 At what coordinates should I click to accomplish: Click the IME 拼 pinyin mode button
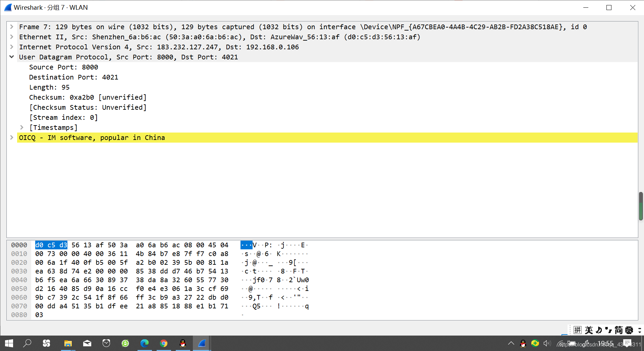point(577,330)
